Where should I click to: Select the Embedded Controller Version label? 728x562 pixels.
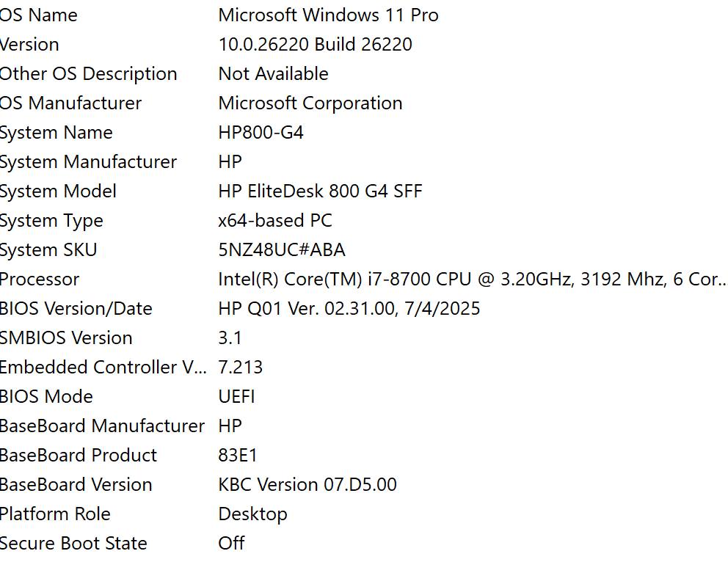coord(103,368)
